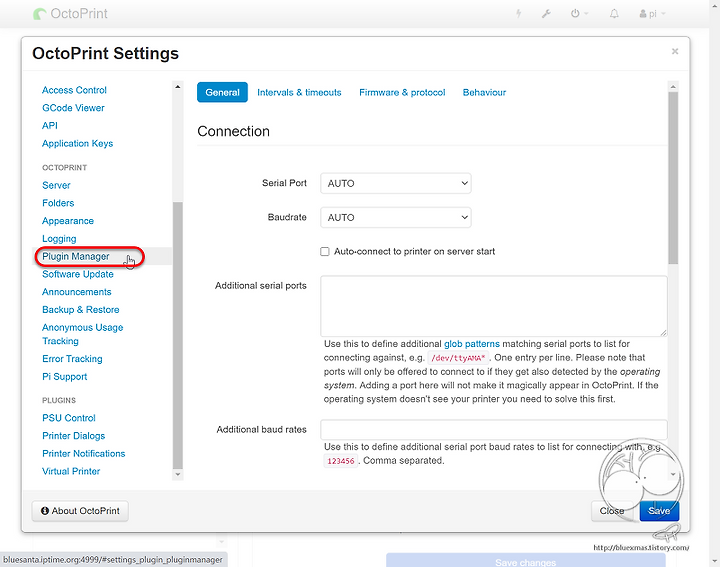This screenshot has height=567, width=720.
Task: Open Appearance settings
Action: coord(68,221)
